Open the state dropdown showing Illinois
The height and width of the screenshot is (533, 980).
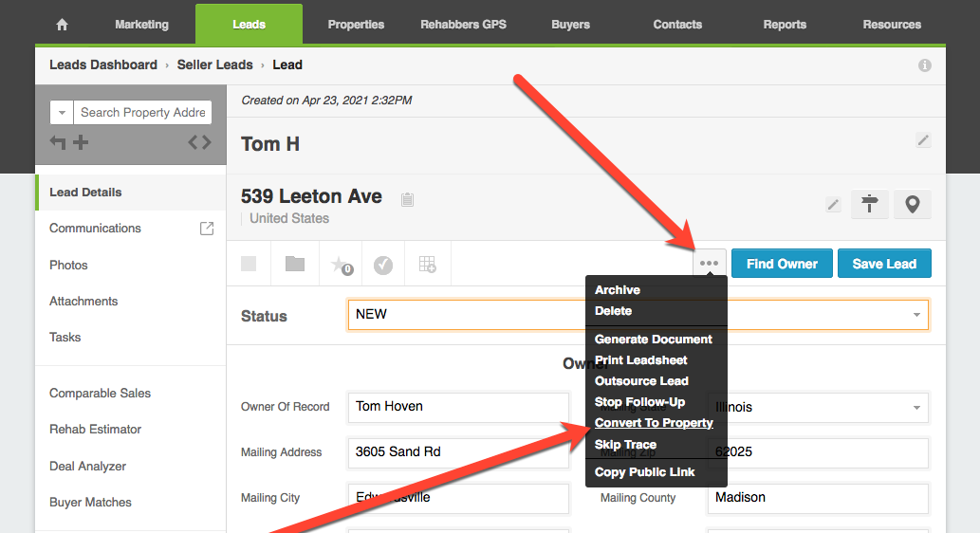818,407
